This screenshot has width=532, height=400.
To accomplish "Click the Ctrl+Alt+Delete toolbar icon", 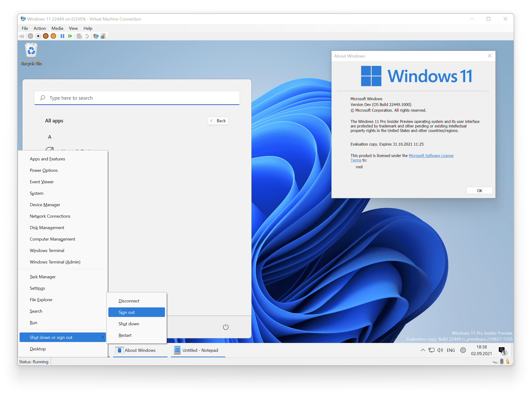I will tap(22, 36).
